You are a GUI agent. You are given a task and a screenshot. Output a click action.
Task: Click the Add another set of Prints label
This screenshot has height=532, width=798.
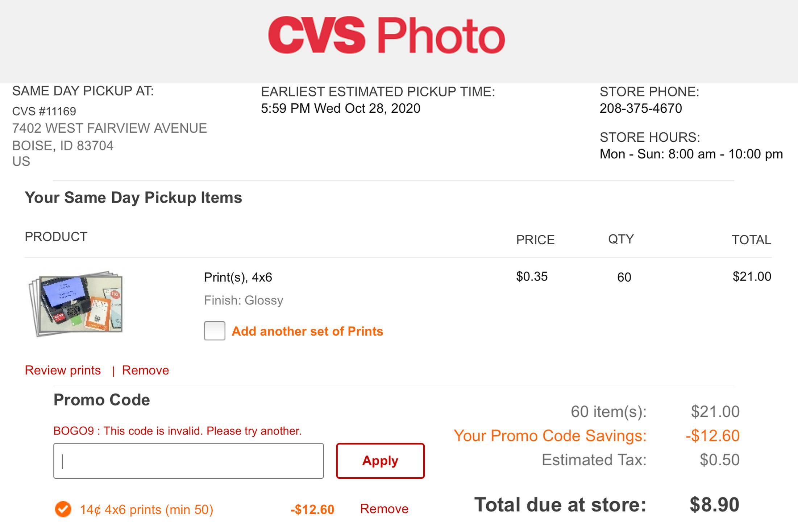(x=307, y=331)
